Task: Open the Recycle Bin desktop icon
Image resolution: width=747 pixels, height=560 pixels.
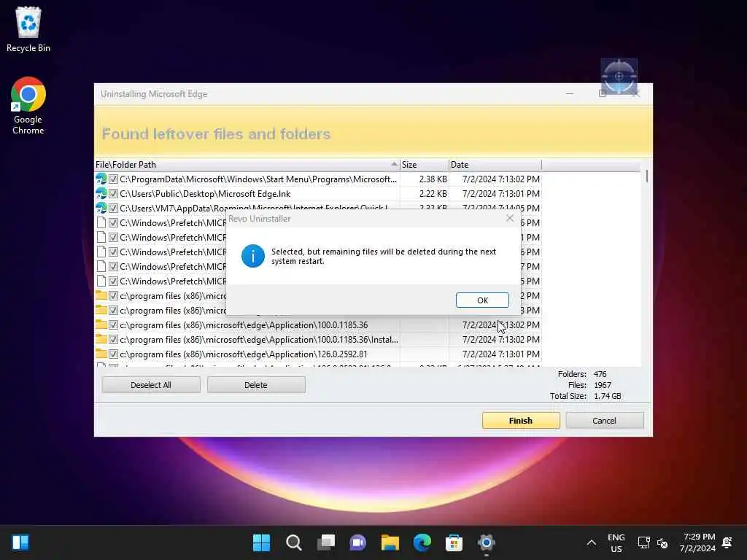Action: [x=28, y=29]
